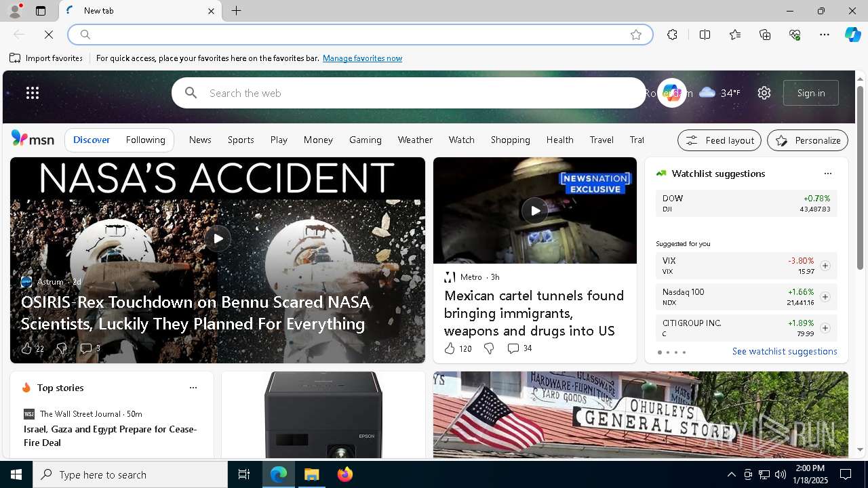Image resolution: width=868 pixels, height=488 pixels.
Task: Play the NASA's Accident video
Action: [218, 239]
